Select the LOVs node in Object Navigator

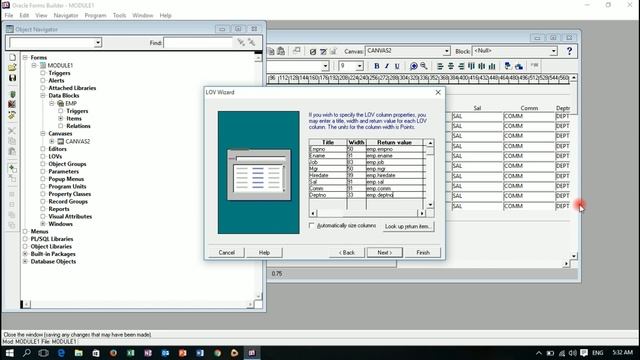[55, 156]
